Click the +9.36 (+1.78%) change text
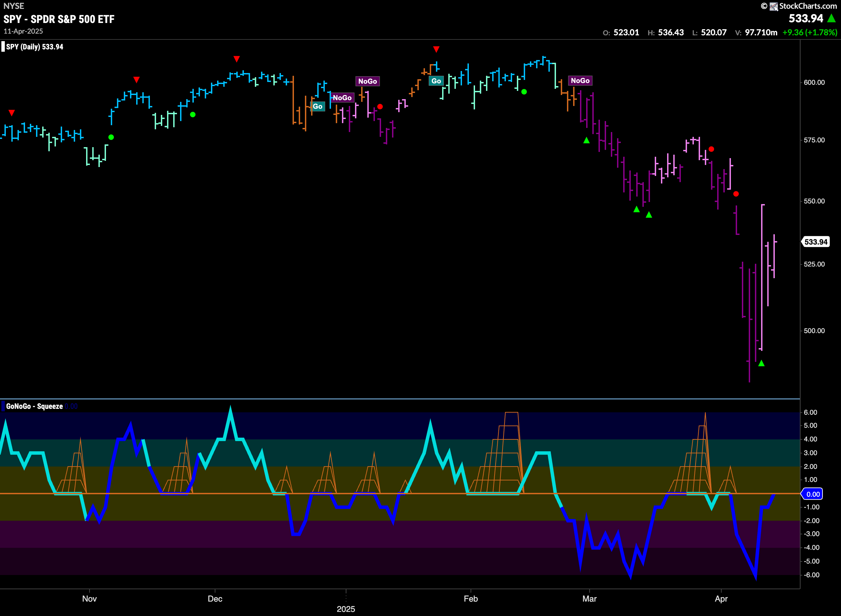This screenshot has height=616, width=841. click(x=810, y=33)
